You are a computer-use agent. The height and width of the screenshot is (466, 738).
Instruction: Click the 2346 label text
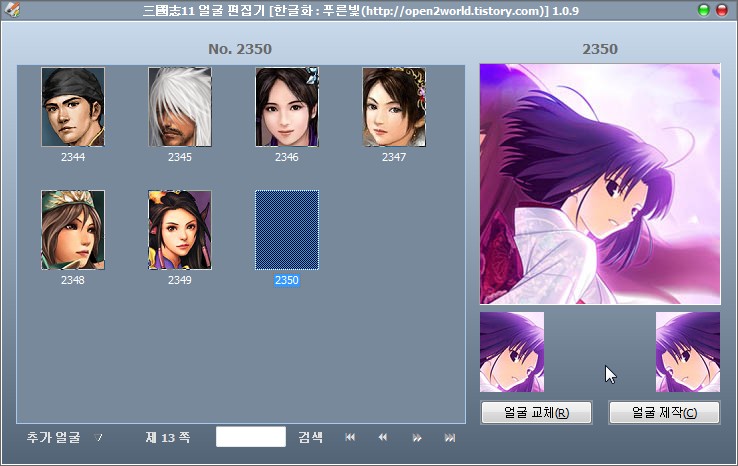point(287,157)
